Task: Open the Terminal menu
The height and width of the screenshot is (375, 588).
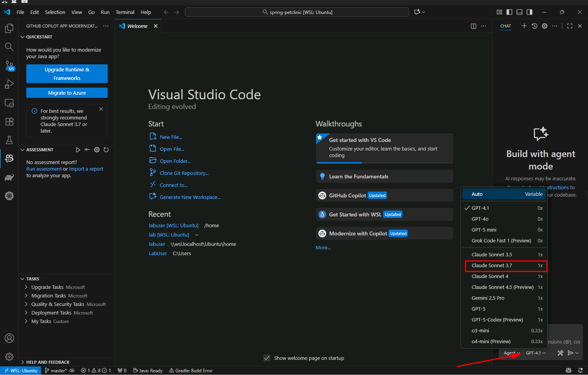Action: coord(125,12)
